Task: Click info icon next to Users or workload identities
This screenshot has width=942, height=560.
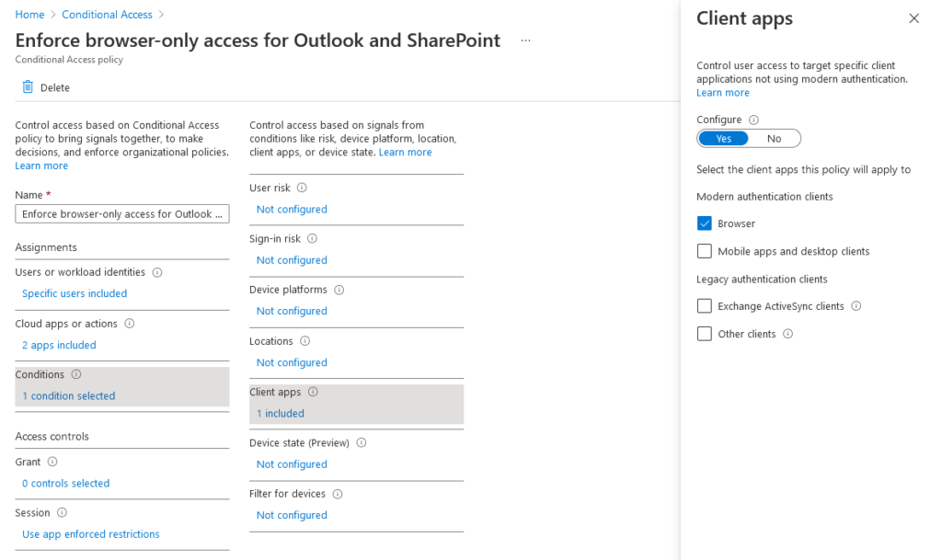Action: pos(157,272)
